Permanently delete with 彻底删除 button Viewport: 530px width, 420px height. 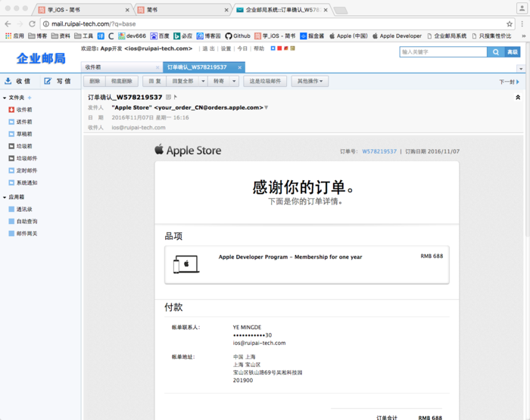(122, 81)
